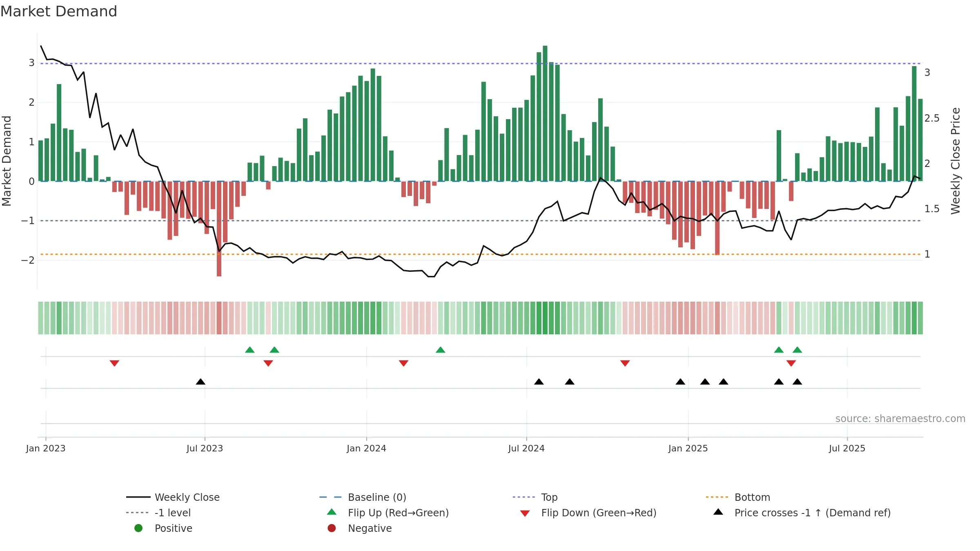Image resolution: width=980 pixels, height=551 pixels.
Task: Click the red flip-down marker between Jul 2024 and Jan 2025
Action: pyautogui.click(x=625, y=363)
